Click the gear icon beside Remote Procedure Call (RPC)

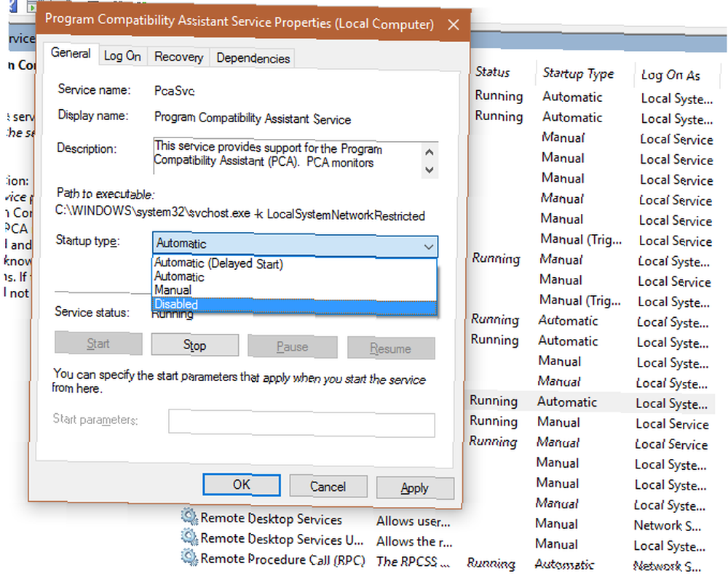tap(189, 557)
